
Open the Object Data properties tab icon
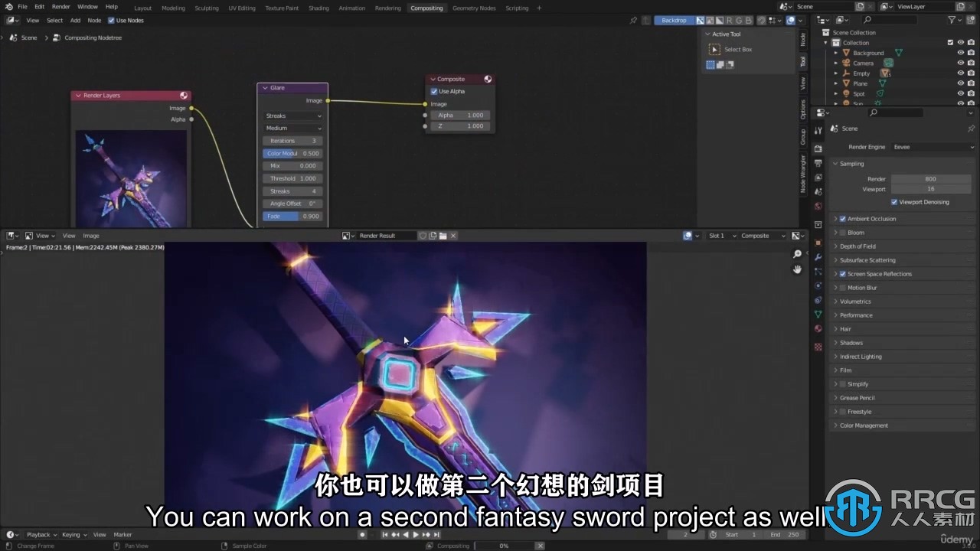[x=818, y=315]
